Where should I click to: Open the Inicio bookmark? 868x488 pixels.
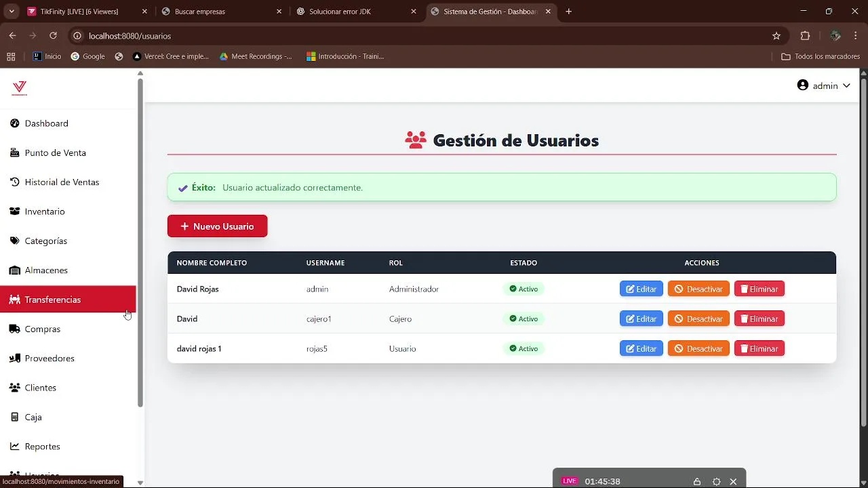(x=47, y=56)
